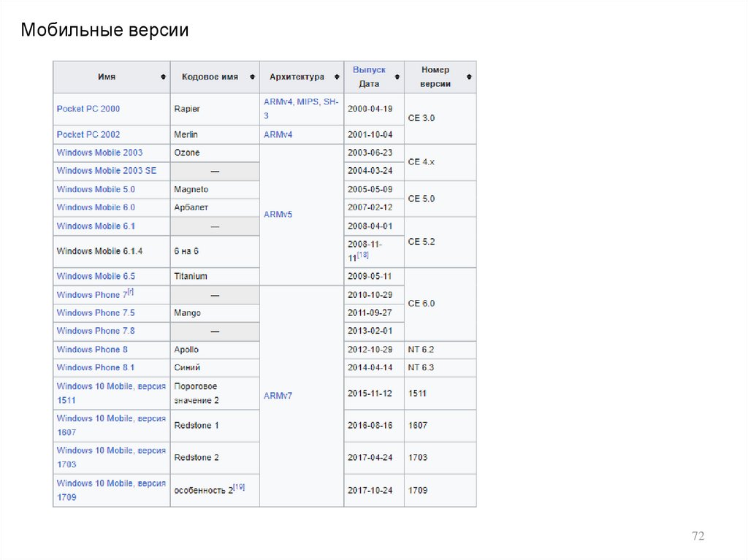Screen dimensions: 748x560
Task: Select the slide page number 72
Action: [698, 536]
